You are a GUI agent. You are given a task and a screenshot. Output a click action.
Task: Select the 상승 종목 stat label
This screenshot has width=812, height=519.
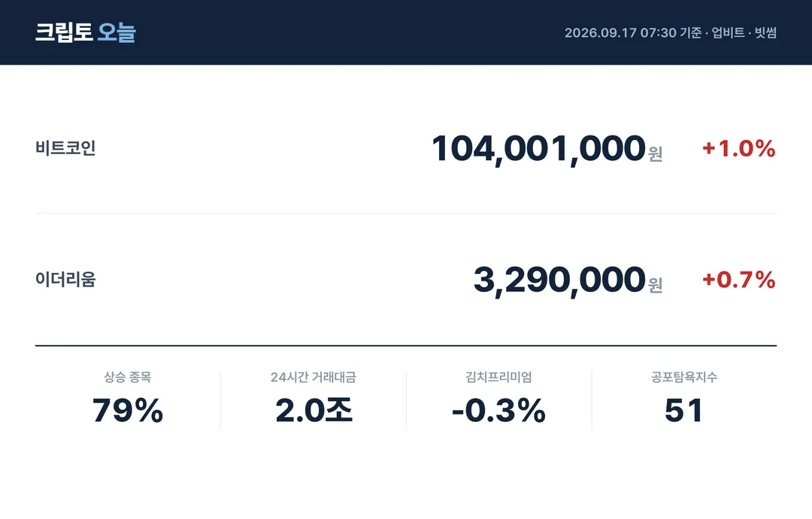[127, 377]
